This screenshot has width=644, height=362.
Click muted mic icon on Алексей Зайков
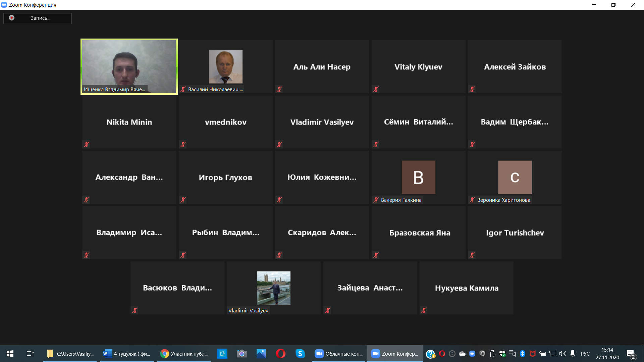pos(472,89)
